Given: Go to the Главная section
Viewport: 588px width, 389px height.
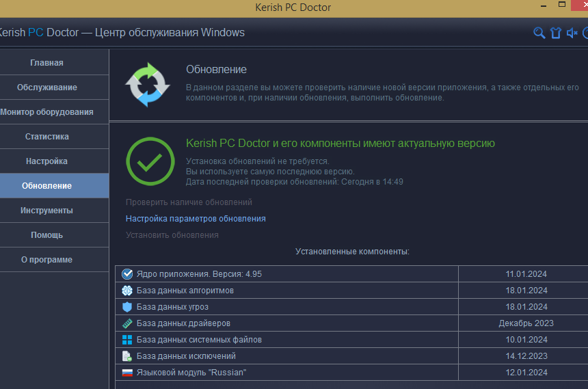Looking at the screenshot, I should pos(55,63).
